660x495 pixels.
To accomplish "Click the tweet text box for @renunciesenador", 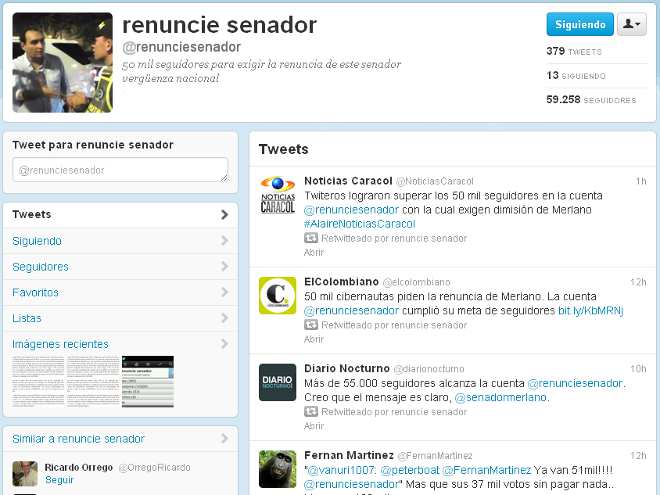I will pyautogui.click(x=120, y=170).
